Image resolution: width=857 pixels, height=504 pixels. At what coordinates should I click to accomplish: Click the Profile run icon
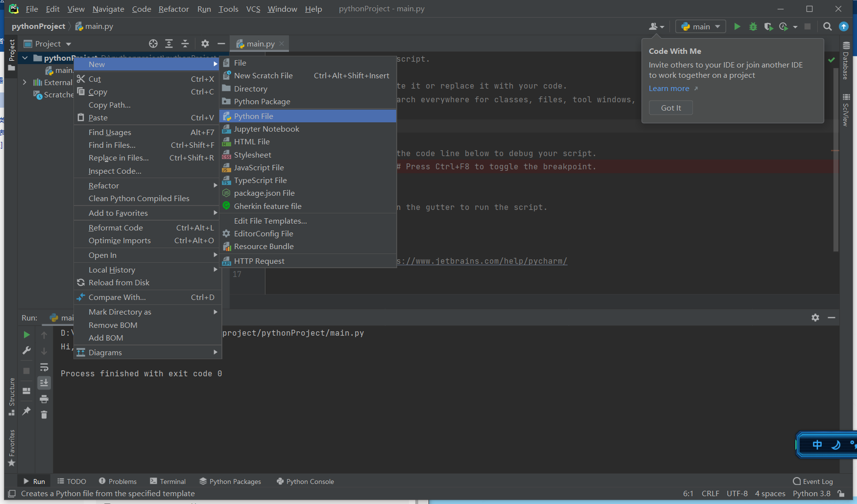tap(784, 26)
